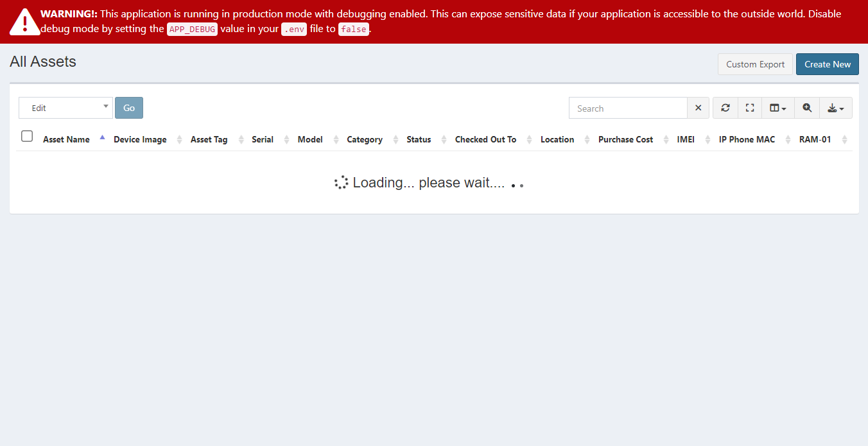Sort assets by Asset Name
868x446 pixels.
(x=66, y=139)
